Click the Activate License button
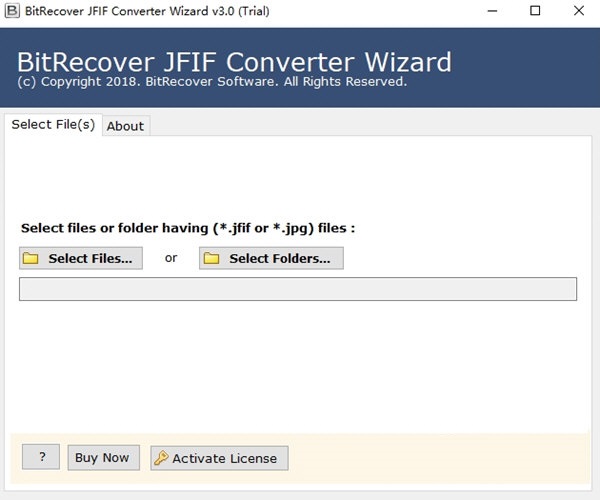The image size is (600, 500). click(219, 458)
